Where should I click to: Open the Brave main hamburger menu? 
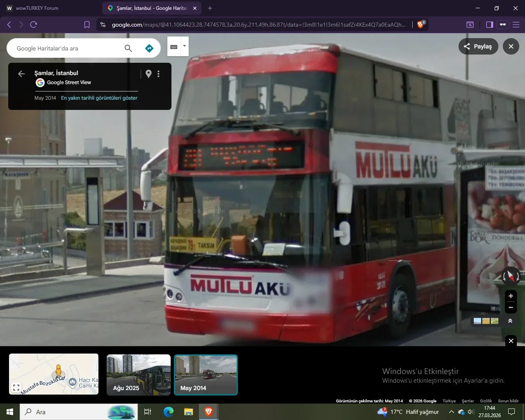[516, 25]
